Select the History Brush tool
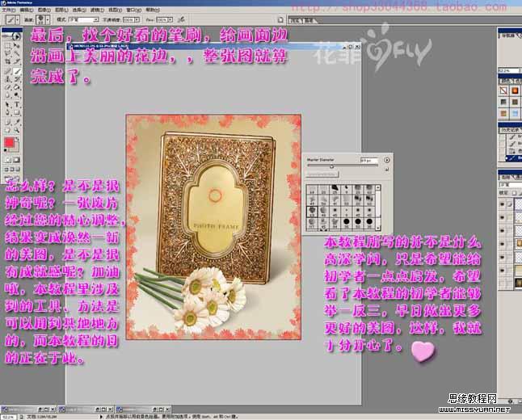Image resolution: width=522 pixels, height=420 pixels. pyautogui.click(x=17, y=79)
